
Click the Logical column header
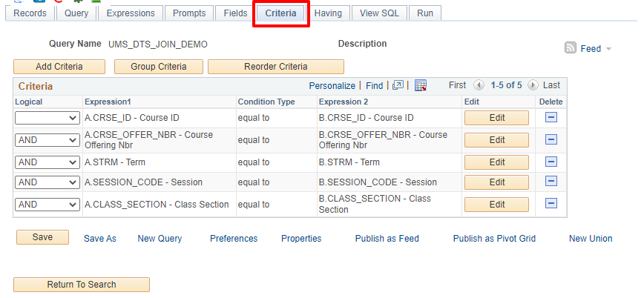(29, 102)
